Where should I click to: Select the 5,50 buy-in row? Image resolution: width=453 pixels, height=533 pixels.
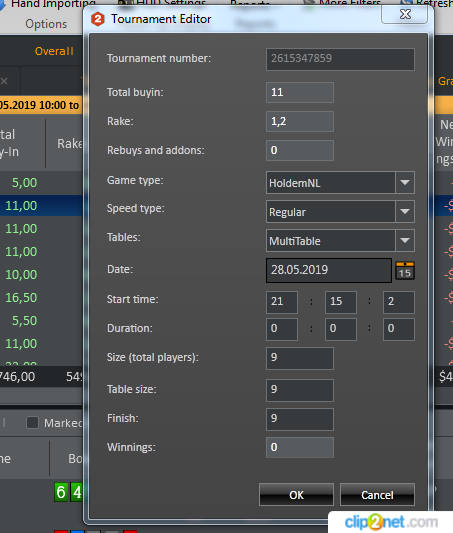pyautogui.click(x=41, y=321)
